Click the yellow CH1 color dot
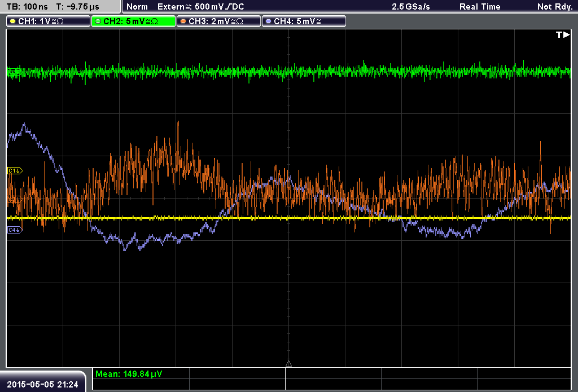The height and width of the screenshot is (392, 578). coord(13,21)
